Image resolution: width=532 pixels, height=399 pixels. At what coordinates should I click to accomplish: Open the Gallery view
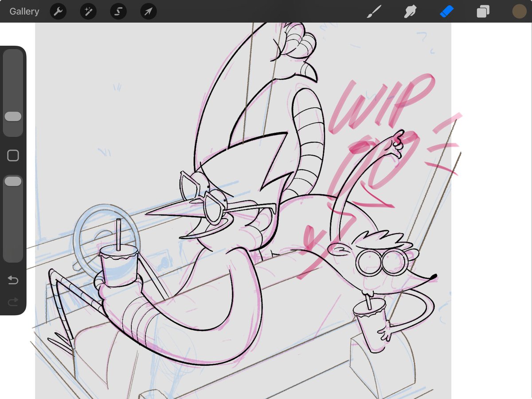(x=24, y=12)
